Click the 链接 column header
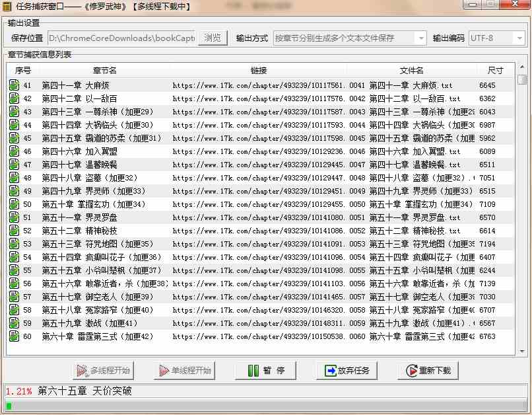Image resolution: width=532 pixels, height=415 pixels. (x=259, y=70)
